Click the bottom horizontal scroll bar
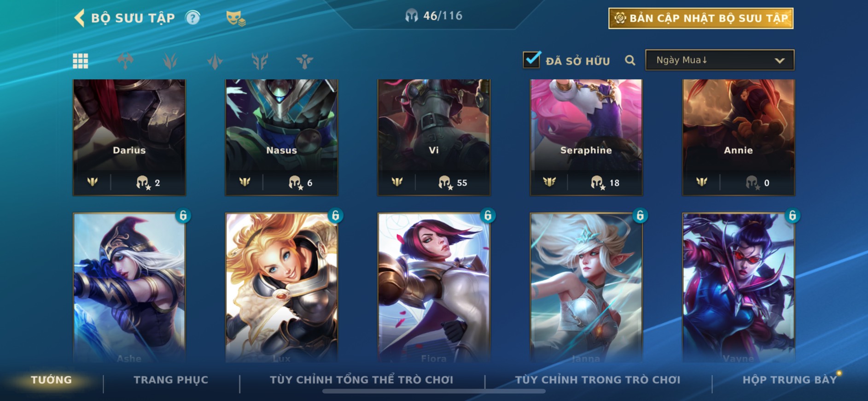 (434, 391)
